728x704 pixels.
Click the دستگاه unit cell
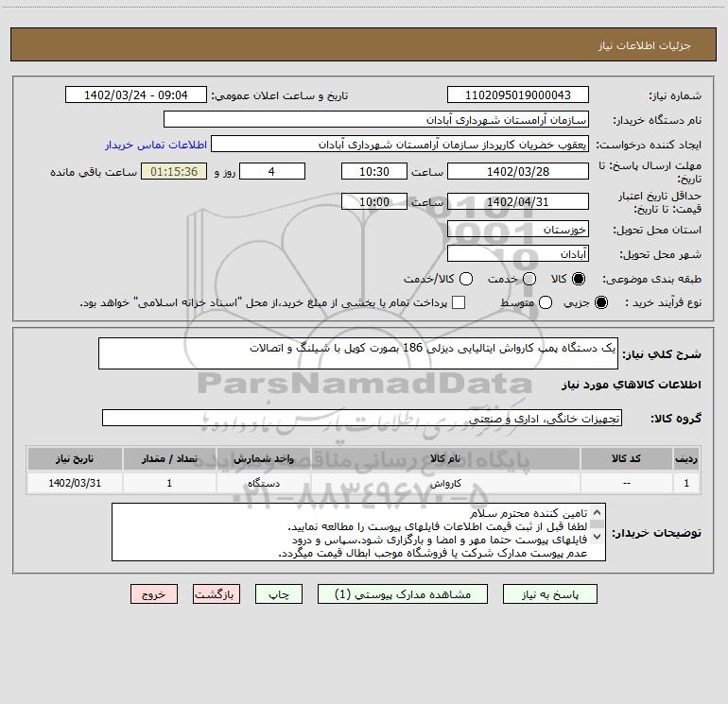tap(263, 483)
